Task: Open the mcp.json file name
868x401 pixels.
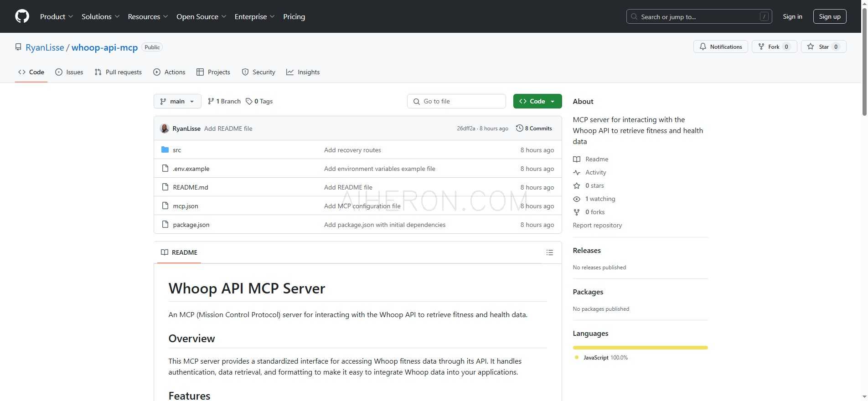Action: tap(186, 206)
